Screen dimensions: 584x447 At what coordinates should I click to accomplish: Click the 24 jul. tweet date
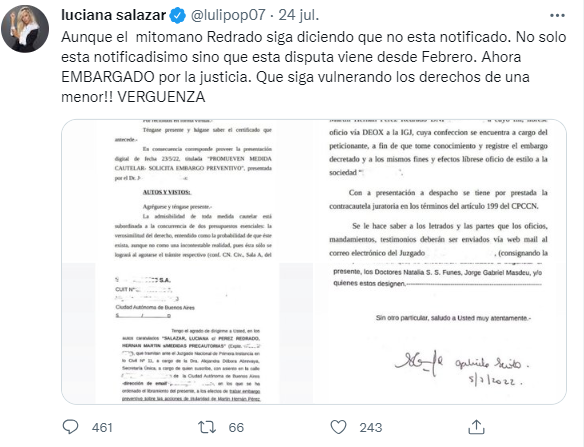[x=299, y=15]
